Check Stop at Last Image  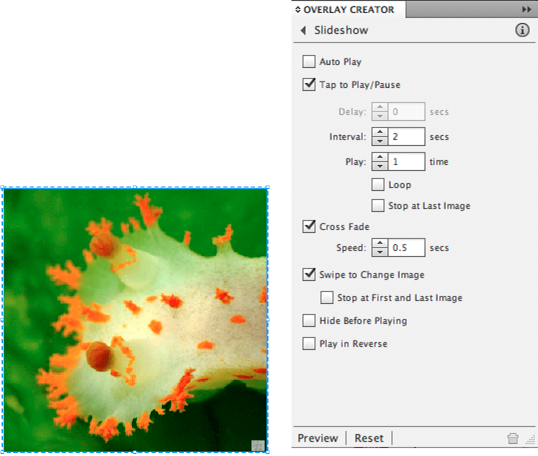377,206
